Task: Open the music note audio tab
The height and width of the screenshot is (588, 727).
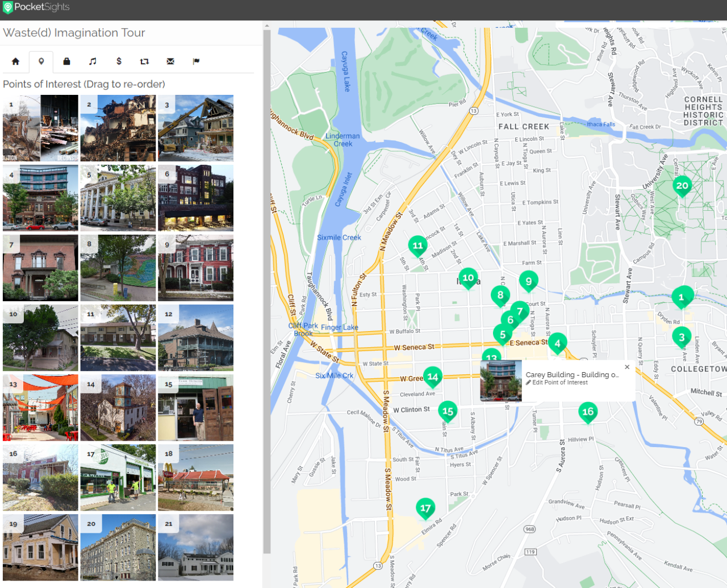Action: coord(93,61)
